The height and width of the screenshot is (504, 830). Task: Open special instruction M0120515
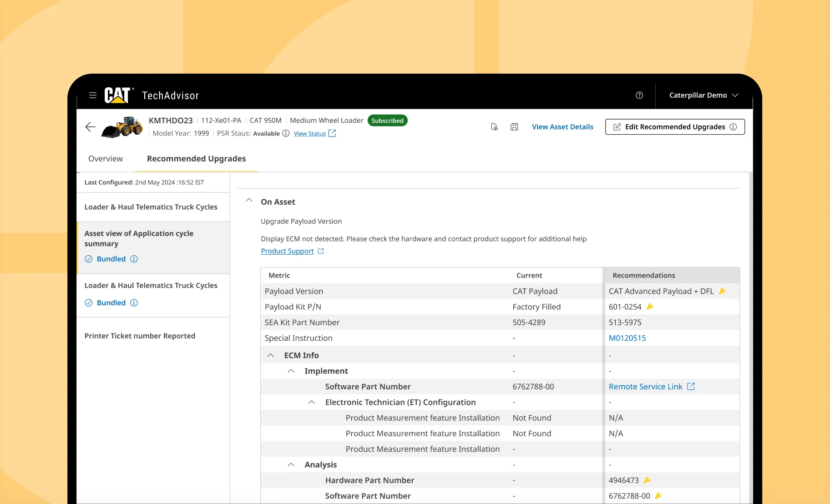(627, 338)
